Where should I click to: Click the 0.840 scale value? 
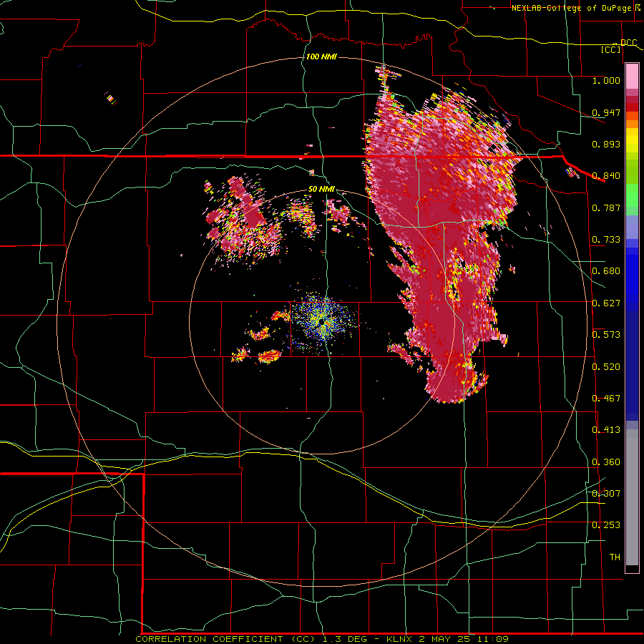click(606, 176)
